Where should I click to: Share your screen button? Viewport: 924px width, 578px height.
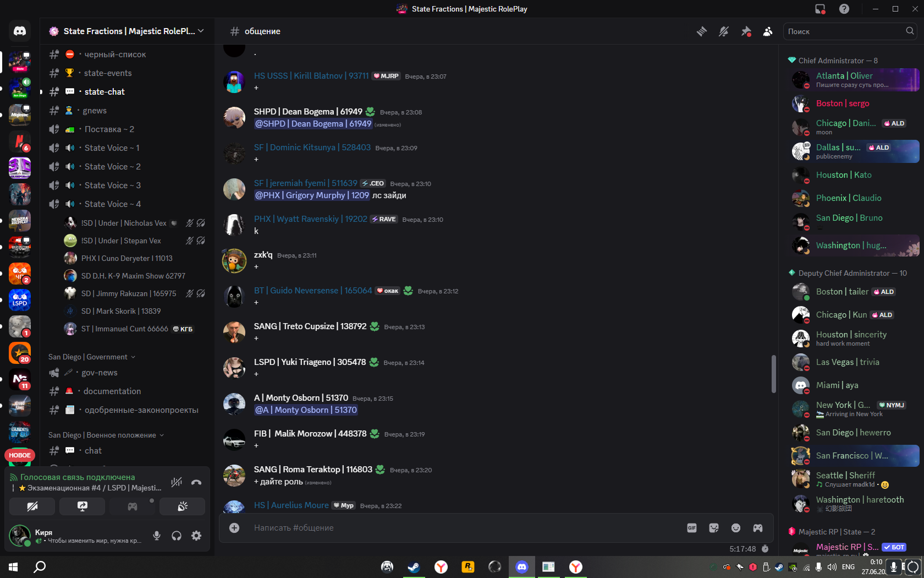click(x=82, y=506)
